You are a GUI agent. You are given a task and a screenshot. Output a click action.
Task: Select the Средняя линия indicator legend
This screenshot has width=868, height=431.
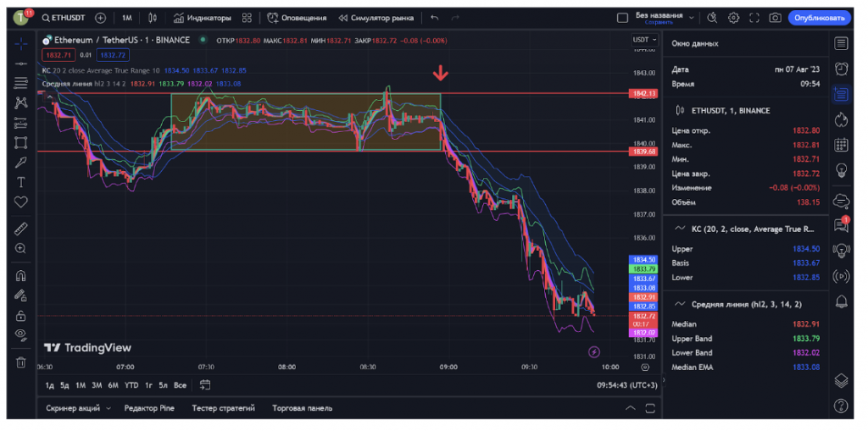85,84
